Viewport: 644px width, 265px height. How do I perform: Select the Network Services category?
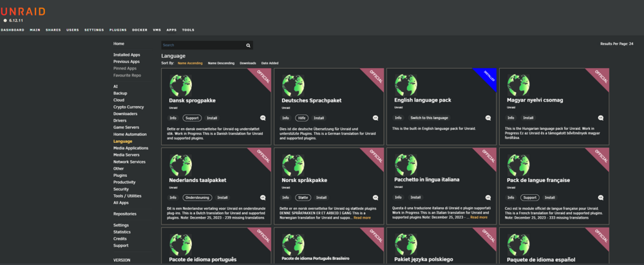(x=129, y=161)
